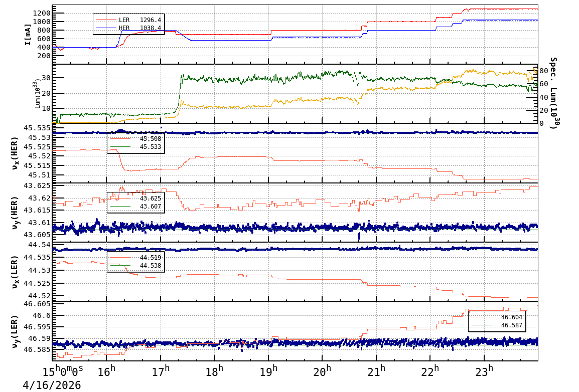Click the 1000 tick on current axis

(41, 22)
